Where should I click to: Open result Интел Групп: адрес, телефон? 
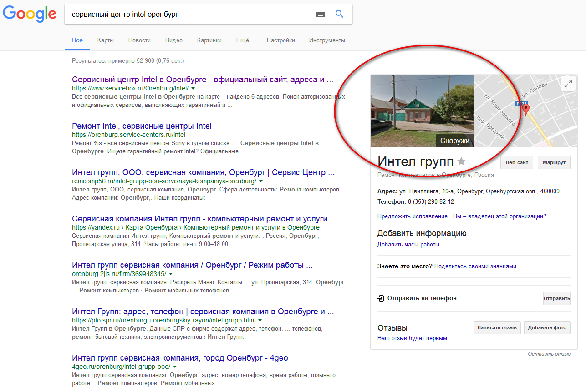[203, 312]
